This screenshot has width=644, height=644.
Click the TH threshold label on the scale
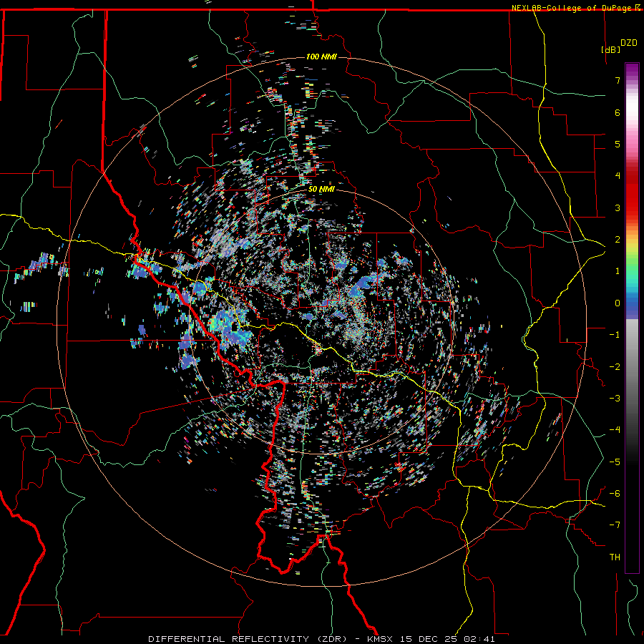point(615,557)
